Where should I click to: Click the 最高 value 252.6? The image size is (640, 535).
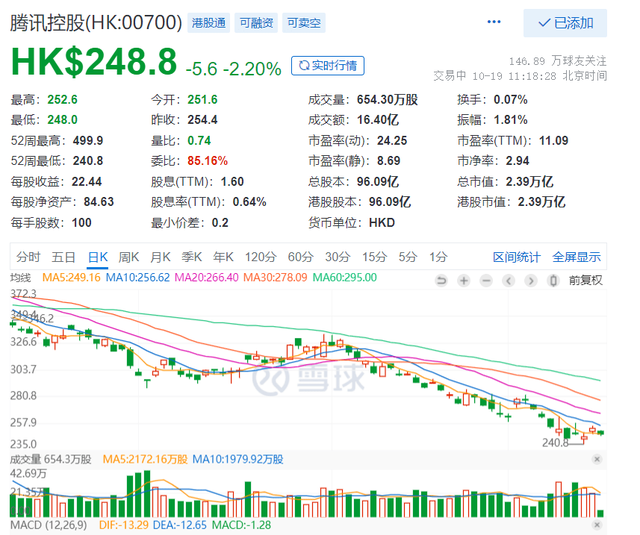(x=62, y=100)
